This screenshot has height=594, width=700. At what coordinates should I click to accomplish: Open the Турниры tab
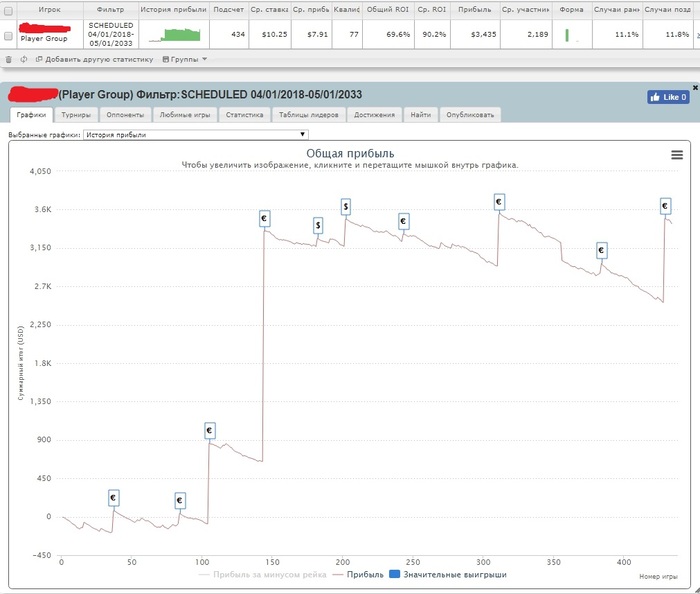pos(76,115)
